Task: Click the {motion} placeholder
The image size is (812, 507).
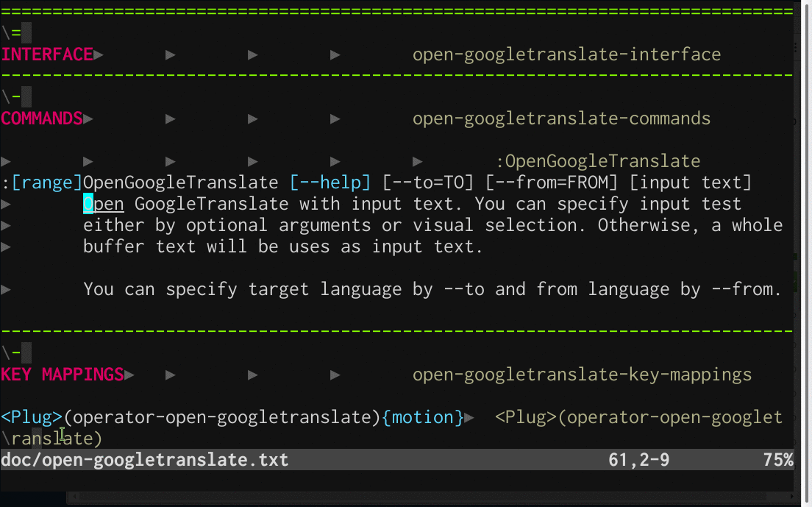Action: (423, 417)
